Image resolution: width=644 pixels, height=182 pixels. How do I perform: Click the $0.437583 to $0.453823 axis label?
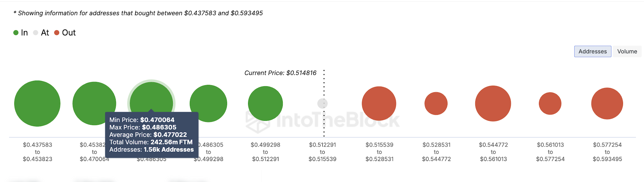[x=38, y=152]
